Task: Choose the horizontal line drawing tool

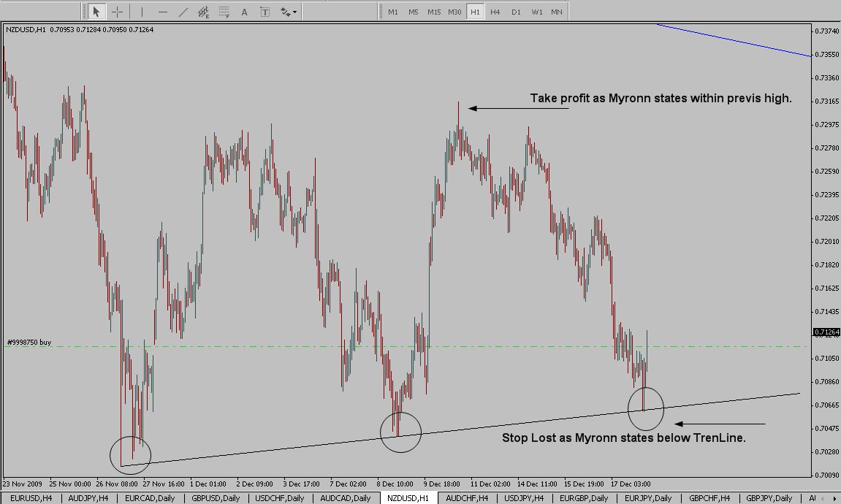Action: pyautogui.click(x=162, y=12)
